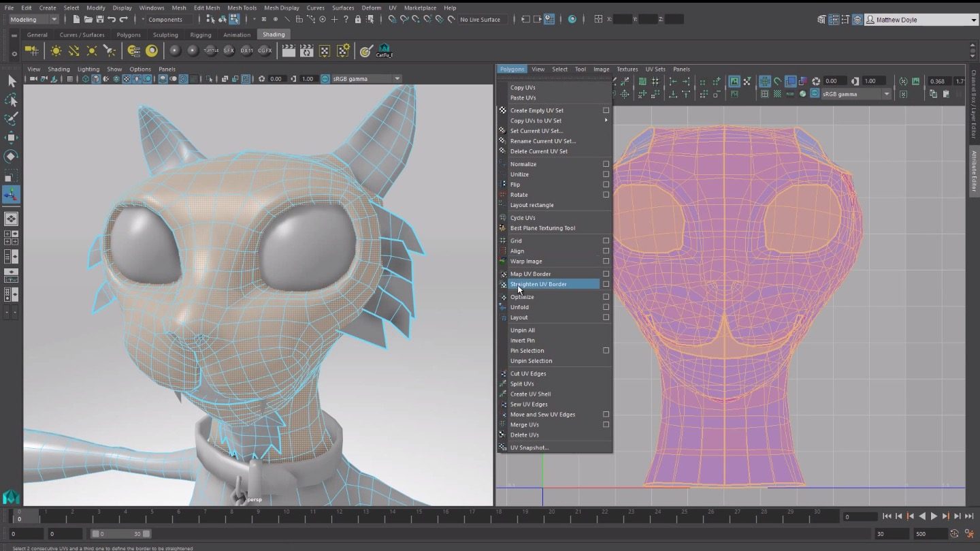Switch to the Rigging shelf tab
The height and width of the screenshot is (551, 980).
(x=201, y=35)
